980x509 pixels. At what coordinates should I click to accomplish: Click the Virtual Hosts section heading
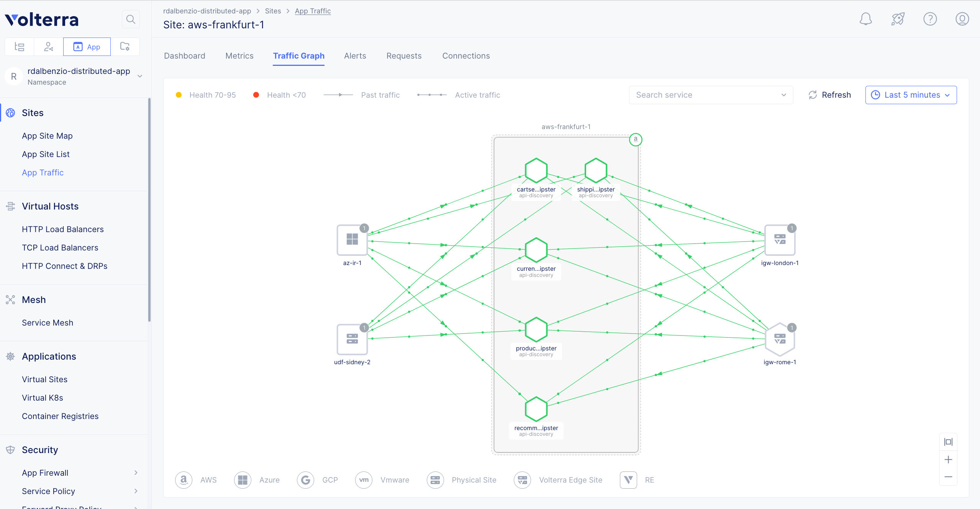click(x=50, y=206)
